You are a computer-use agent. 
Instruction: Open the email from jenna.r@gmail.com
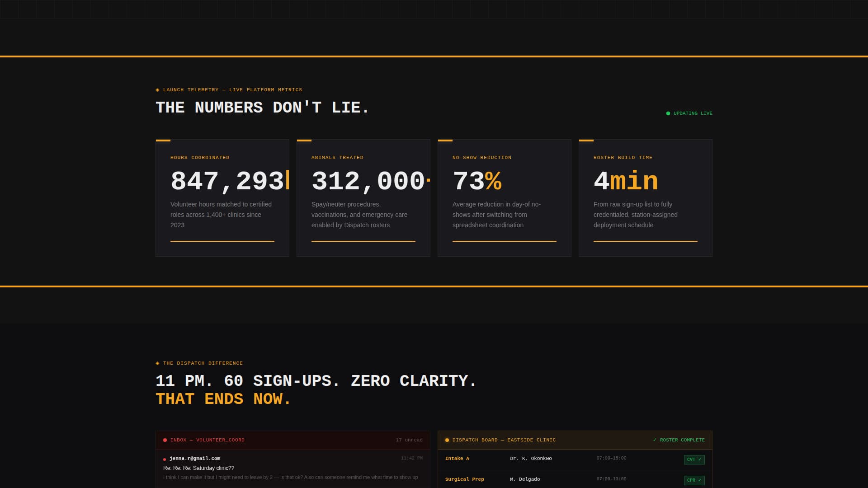[x=293, y=468]
